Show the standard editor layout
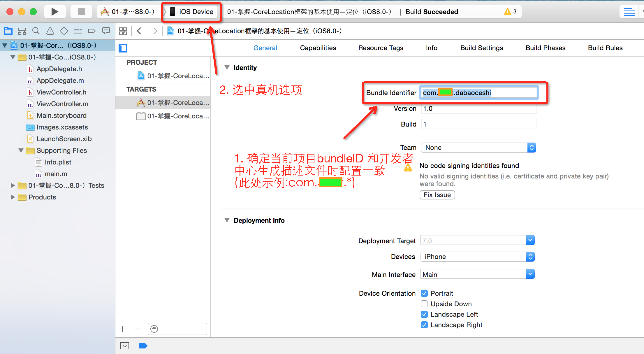The height and width of the screenshot is (354, 644). click(629, 12)
